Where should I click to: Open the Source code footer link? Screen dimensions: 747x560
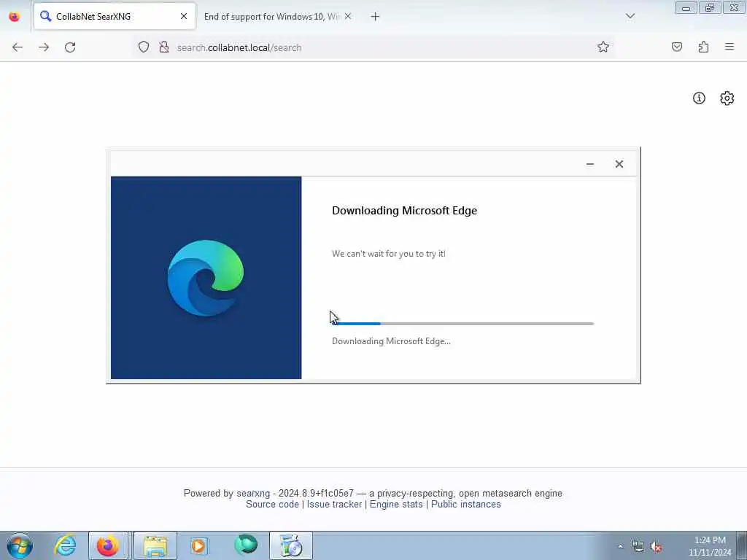pyautogui.click(x=272, y=505)
